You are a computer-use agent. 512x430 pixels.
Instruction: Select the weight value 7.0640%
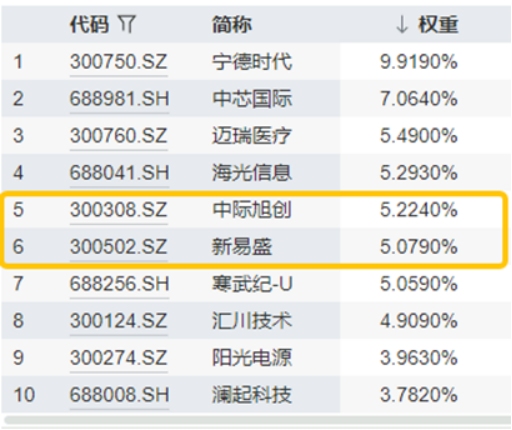pyautogui.click(x=419, y=99)
